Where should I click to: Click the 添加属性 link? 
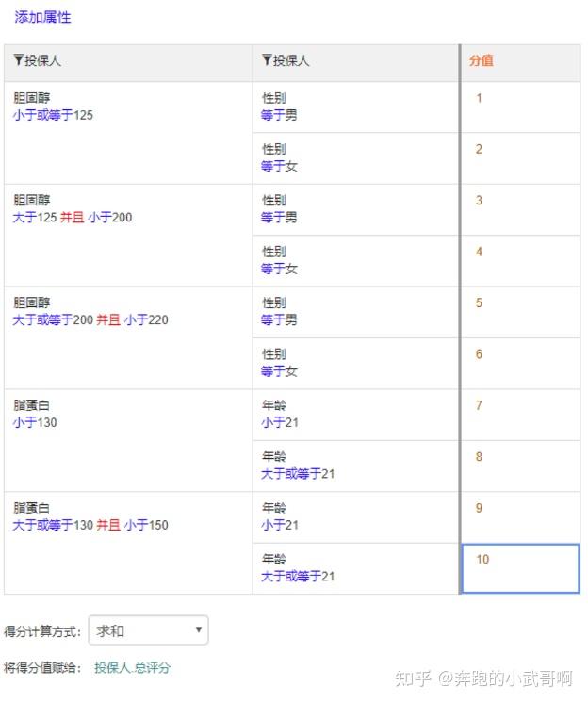(x=42, y=18)
